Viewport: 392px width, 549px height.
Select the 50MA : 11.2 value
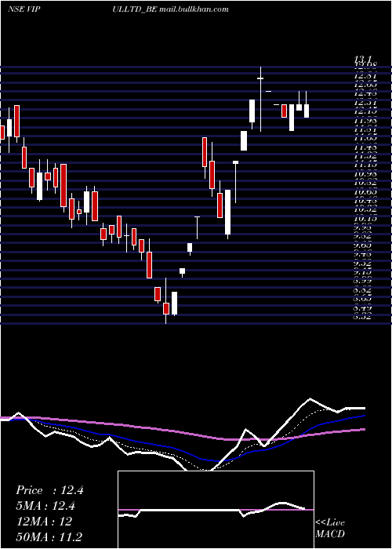(x=49, y=536)
